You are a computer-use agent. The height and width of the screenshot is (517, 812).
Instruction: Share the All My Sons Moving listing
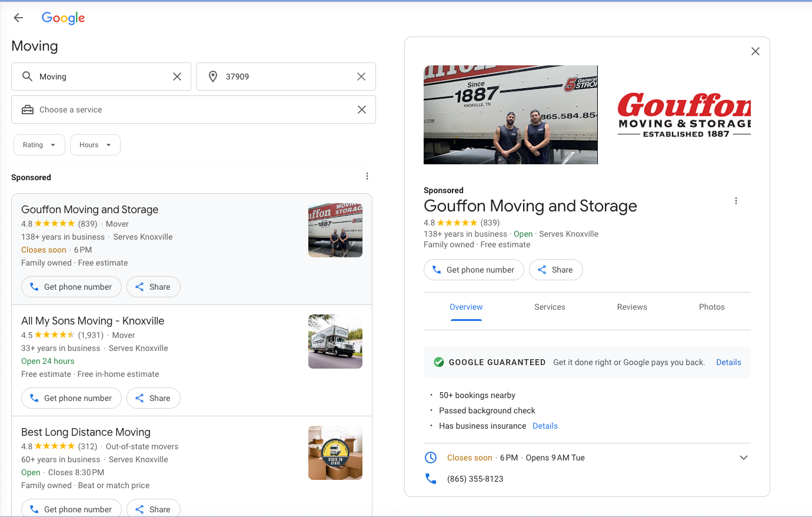154,398
